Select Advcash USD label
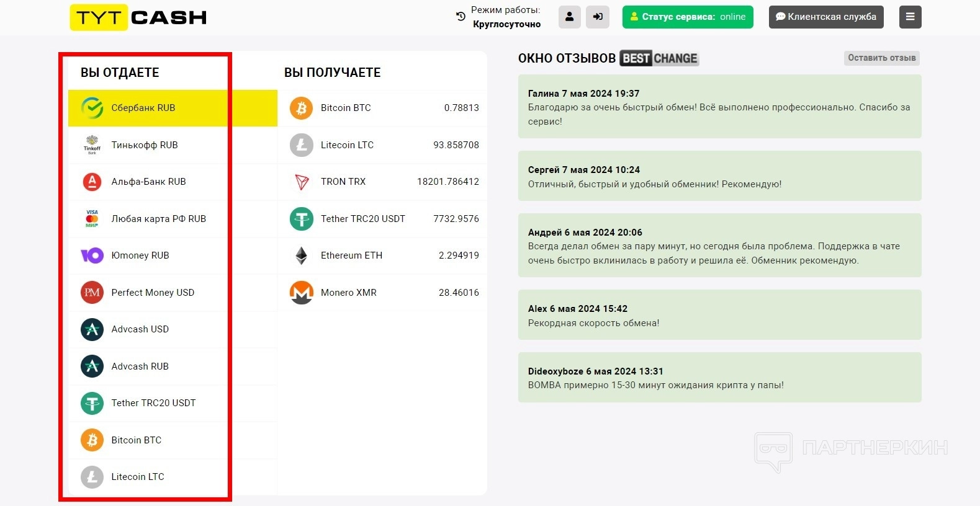The width and height of the screenshot is (980, 506). 140,329
